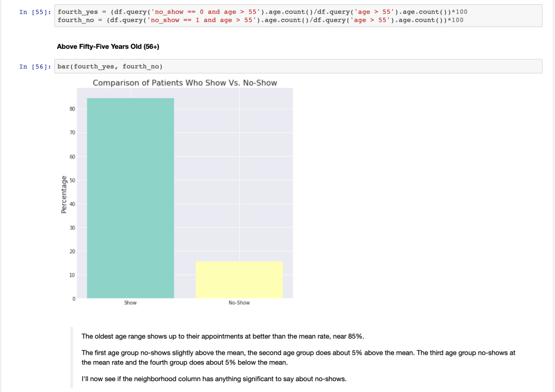Select the 'Above Fifty-Five Years Old (56+)' heading
Image resolution: width=555 pixels, height=392 pixels.
pos(108,47)
